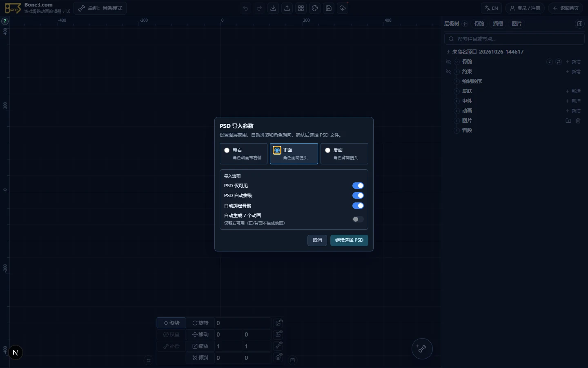Select the 正面 front-facing radio option
588x368 pixels.
click(x=294, y=154)
